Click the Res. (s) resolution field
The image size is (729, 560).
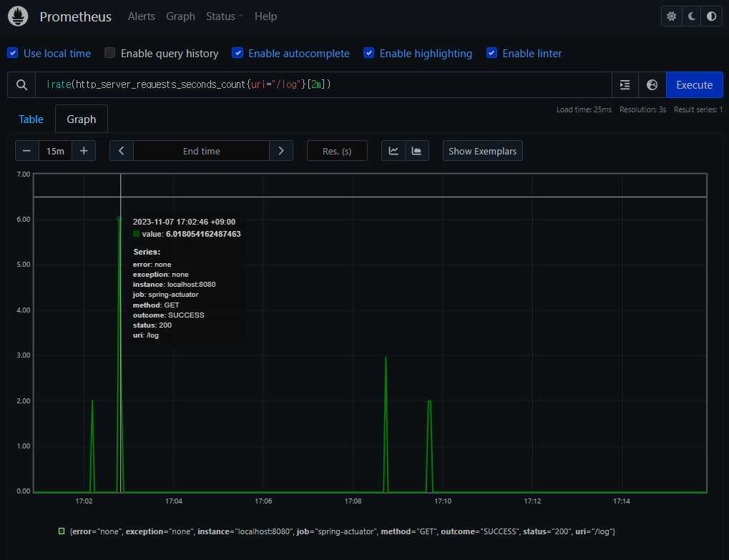coord(337,151)
